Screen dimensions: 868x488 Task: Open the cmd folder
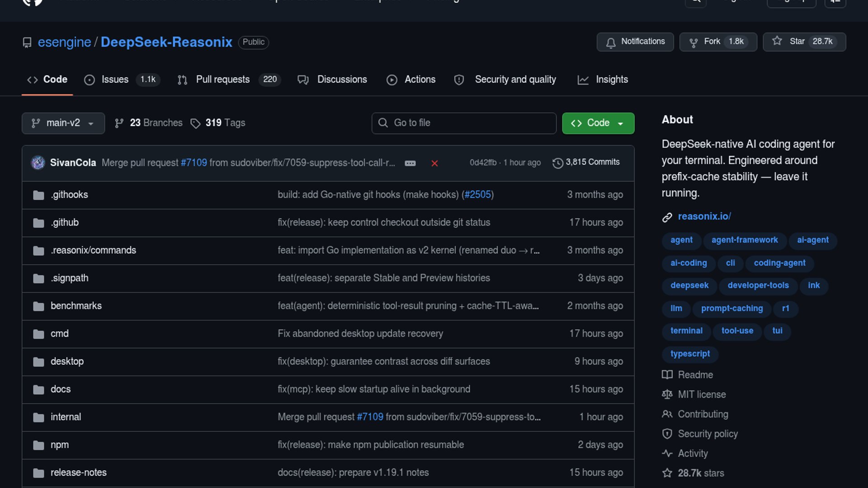(60, 333)
